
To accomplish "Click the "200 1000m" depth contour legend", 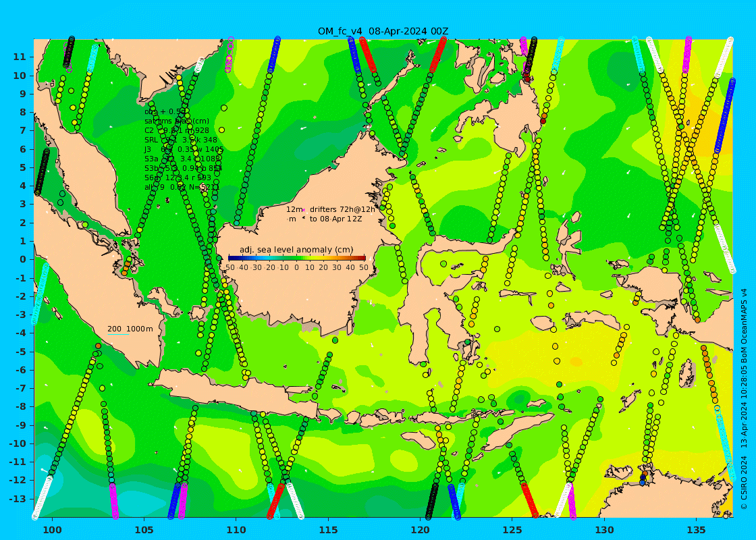I will (x=130, y=329).
